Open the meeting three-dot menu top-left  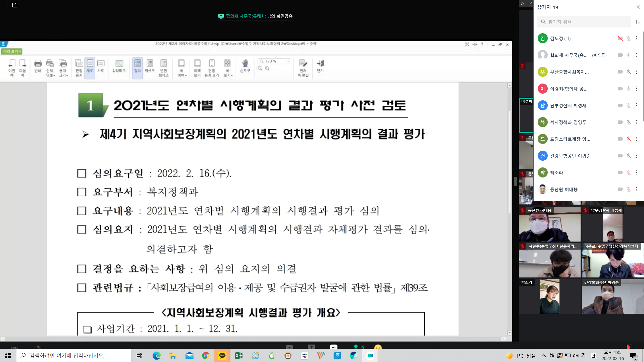(6, 5)
